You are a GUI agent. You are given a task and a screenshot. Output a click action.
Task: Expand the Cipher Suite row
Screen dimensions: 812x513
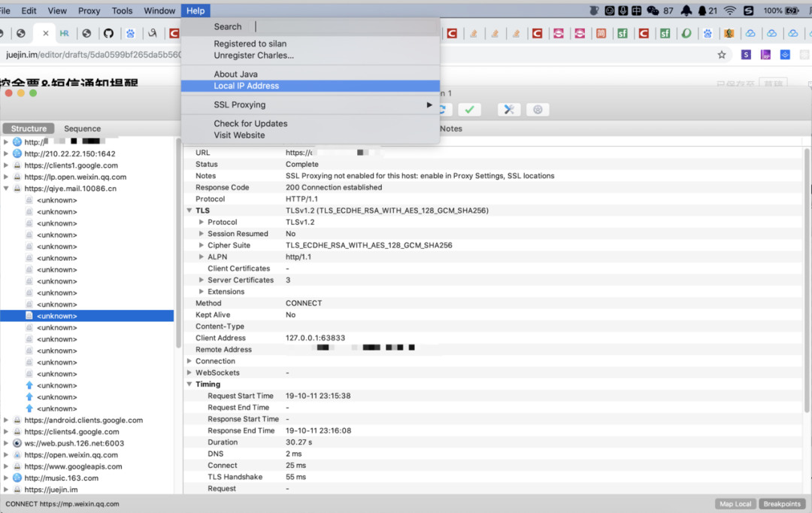coord(201,245)
